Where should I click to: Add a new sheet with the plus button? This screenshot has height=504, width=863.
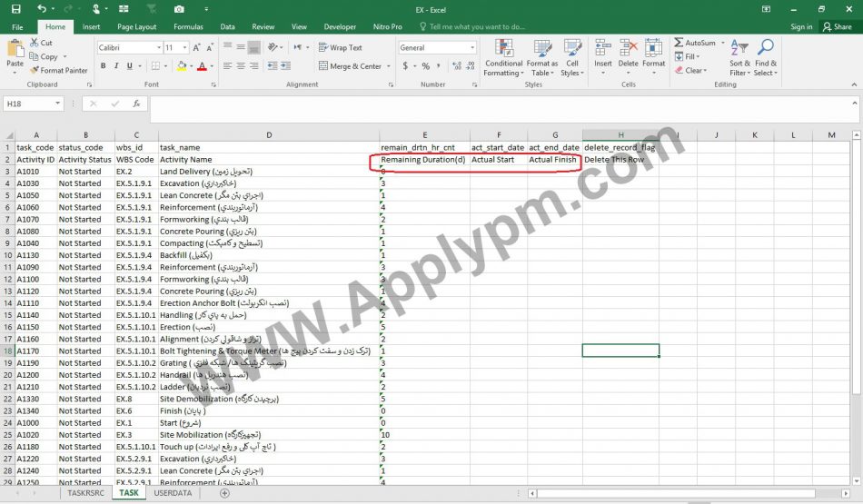point(224,493)
